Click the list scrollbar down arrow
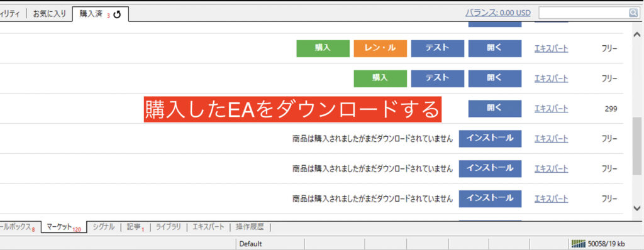The width and height of the screenshot is (644, 250). click(637, 208)
